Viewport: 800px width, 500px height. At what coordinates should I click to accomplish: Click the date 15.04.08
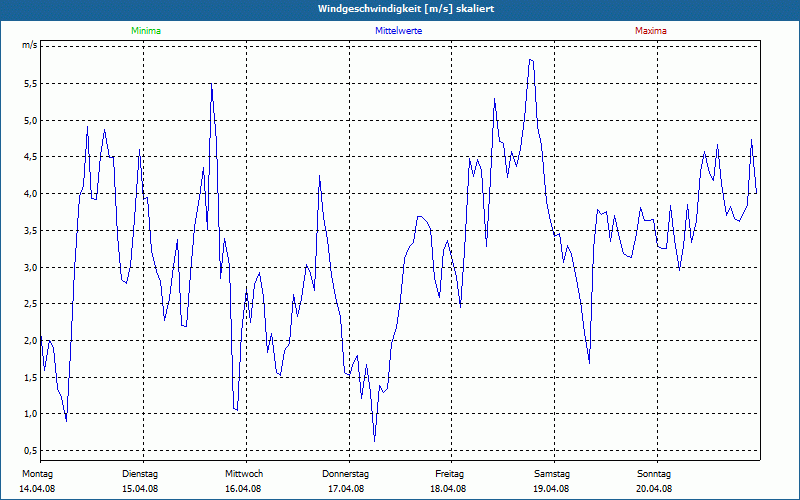pos(140,489)
